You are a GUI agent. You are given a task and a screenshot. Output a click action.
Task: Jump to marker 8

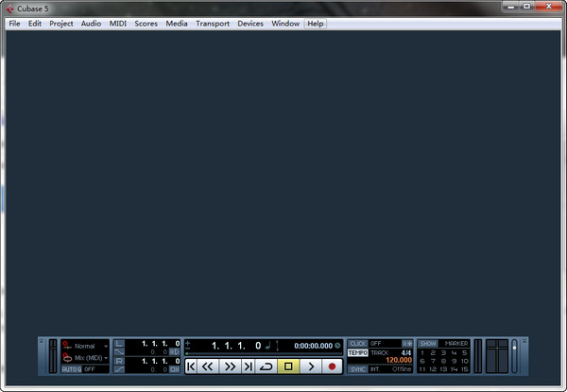click(x=443, y=361)
